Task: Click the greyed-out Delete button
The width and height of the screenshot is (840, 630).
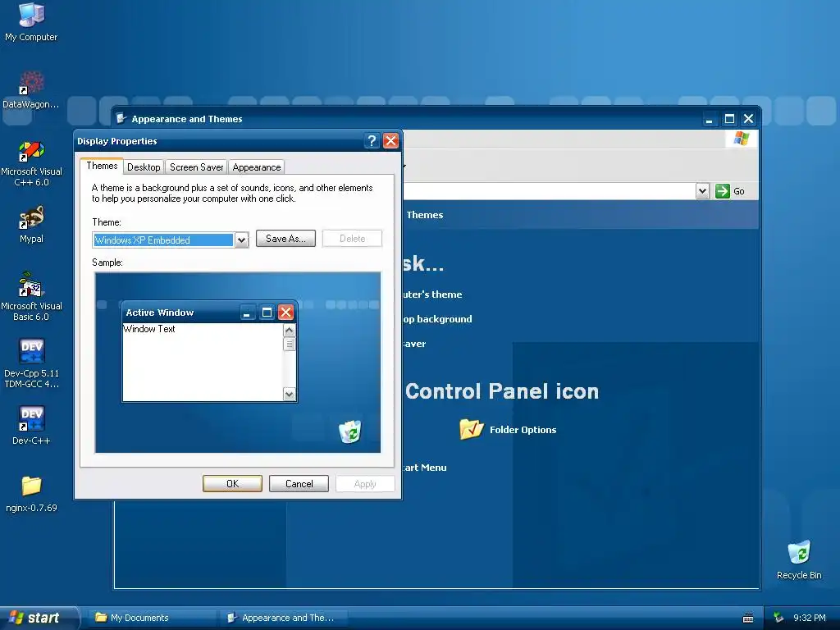Action: (x=353, y=239)
